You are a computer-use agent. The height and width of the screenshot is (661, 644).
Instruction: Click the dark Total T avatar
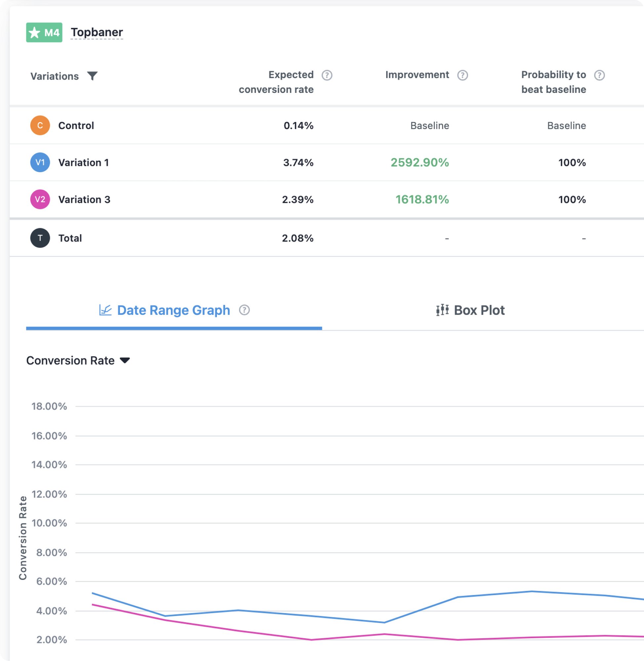tap(40, 238)
